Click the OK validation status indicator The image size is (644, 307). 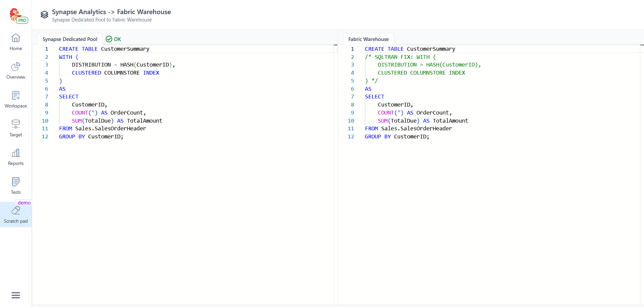tap(113, 39)
